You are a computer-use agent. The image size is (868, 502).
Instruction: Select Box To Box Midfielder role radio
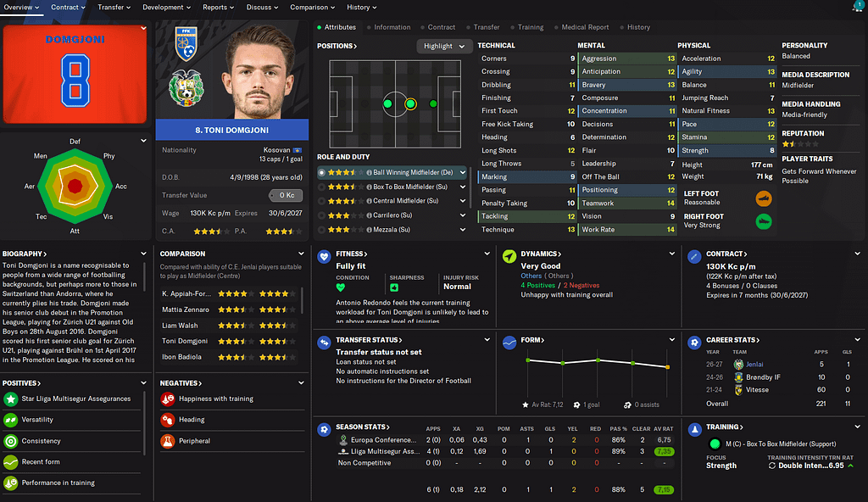321,187
